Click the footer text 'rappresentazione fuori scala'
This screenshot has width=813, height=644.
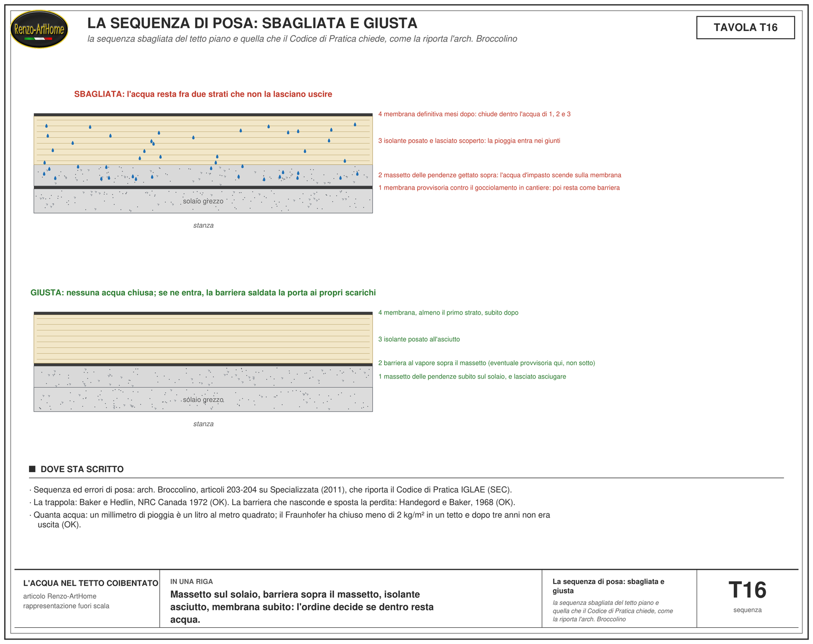(x=66, y=606)
